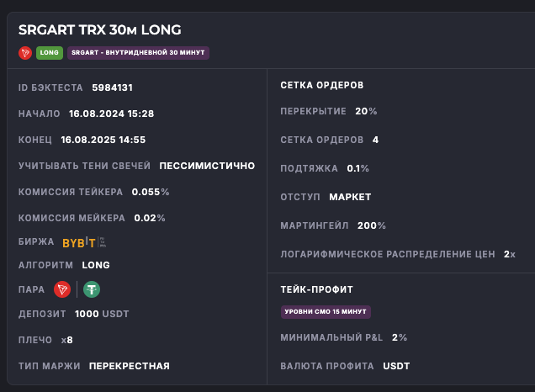Click the Сетка ордеров section heading
Image resolution: width=535 pixels, height=392 pixels.
[x=321, y=85]
